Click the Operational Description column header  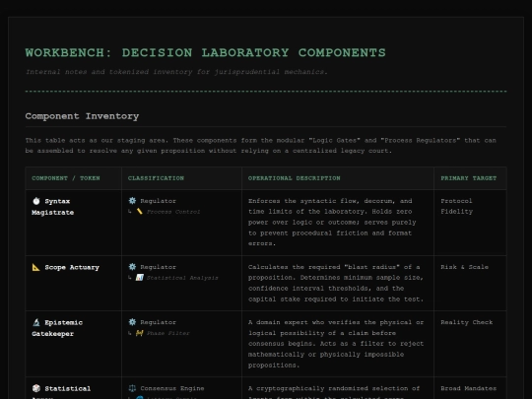click(x=294, y=178)
